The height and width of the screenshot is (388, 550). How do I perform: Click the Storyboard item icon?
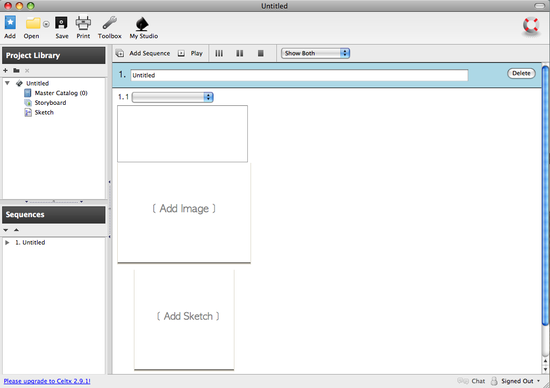[x=28, y=103]
